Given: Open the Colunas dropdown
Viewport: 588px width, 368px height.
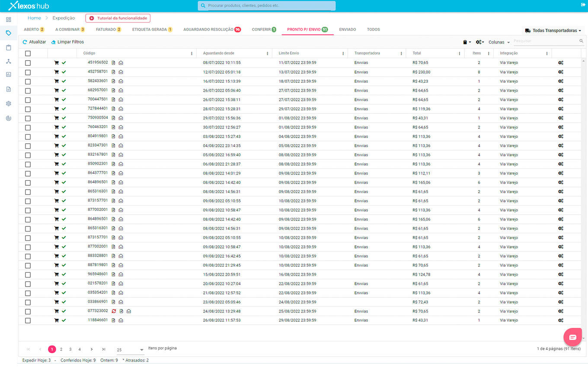Looking at the screenshot, I should click(x=499, y=42).
